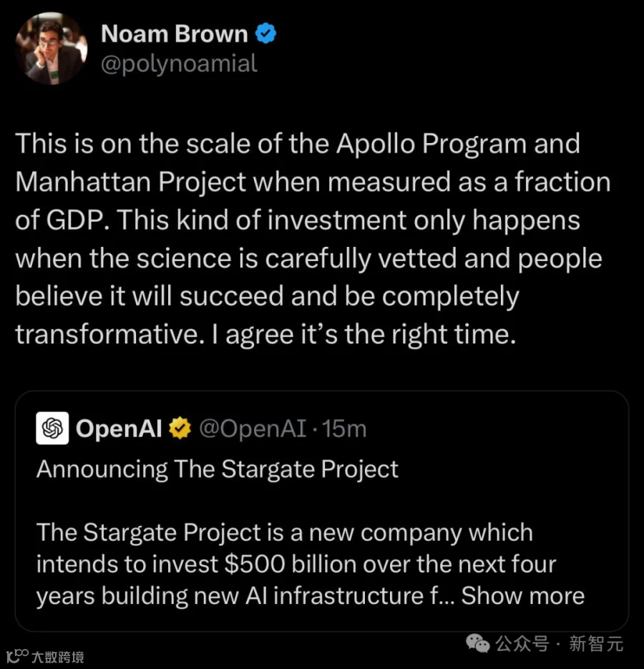The image size is (644, 669).
Task: Click the 公众号 · 新智元 watermark text
Action: 559,643
